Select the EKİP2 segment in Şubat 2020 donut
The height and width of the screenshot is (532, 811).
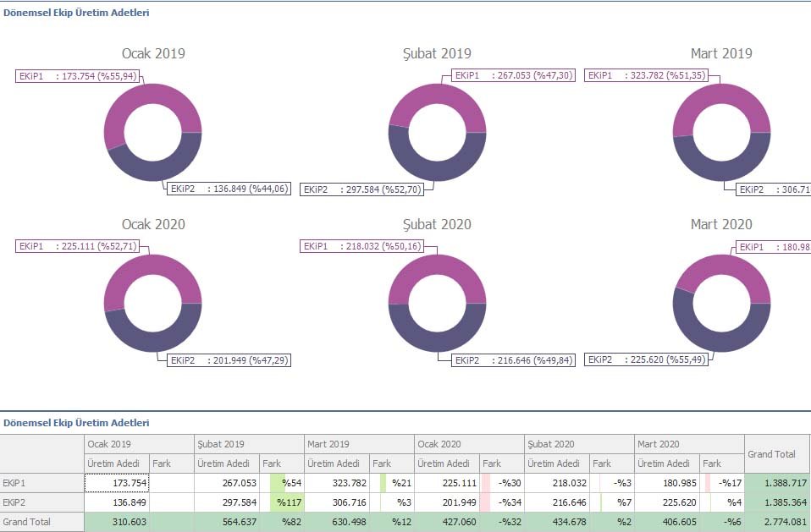[437, 340]
